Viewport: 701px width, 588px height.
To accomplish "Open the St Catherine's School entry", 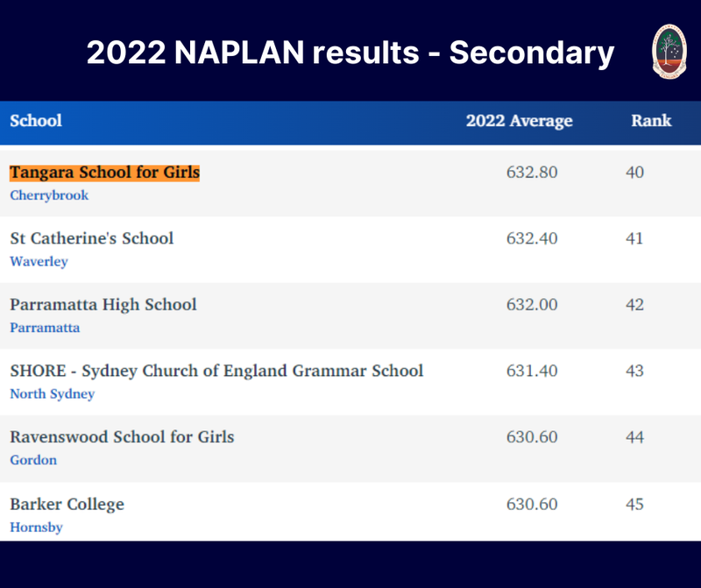I will 91,238.
